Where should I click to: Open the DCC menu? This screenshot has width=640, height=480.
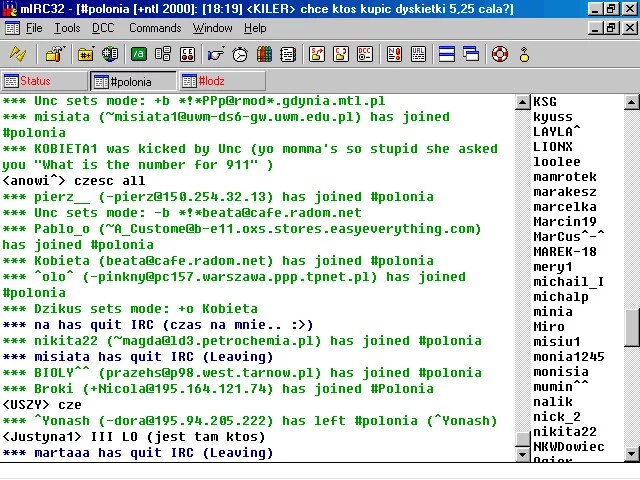point(103,28)
